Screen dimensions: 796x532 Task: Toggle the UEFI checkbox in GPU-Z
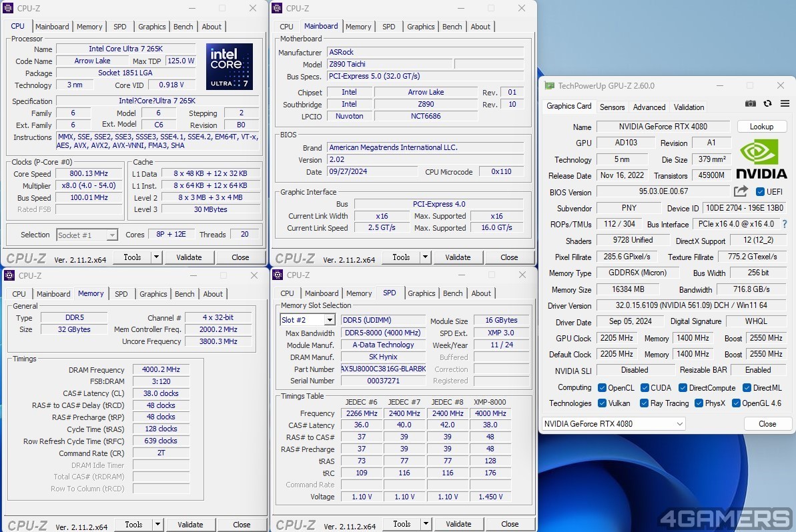pyautogui.click(x=760, y=192)
